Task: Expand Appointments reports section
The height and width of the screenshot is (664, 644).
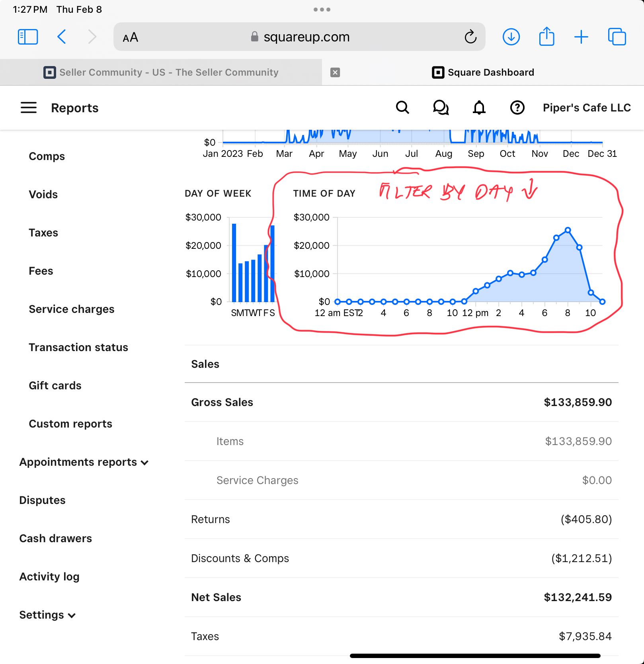Action: pos(84,462)
